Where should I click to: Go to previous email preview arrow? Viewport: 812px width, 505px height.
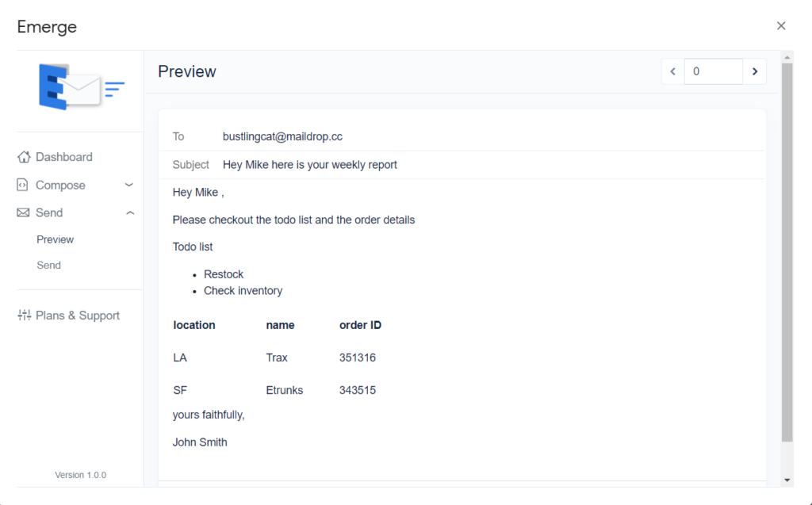click(x=672, y=71)
